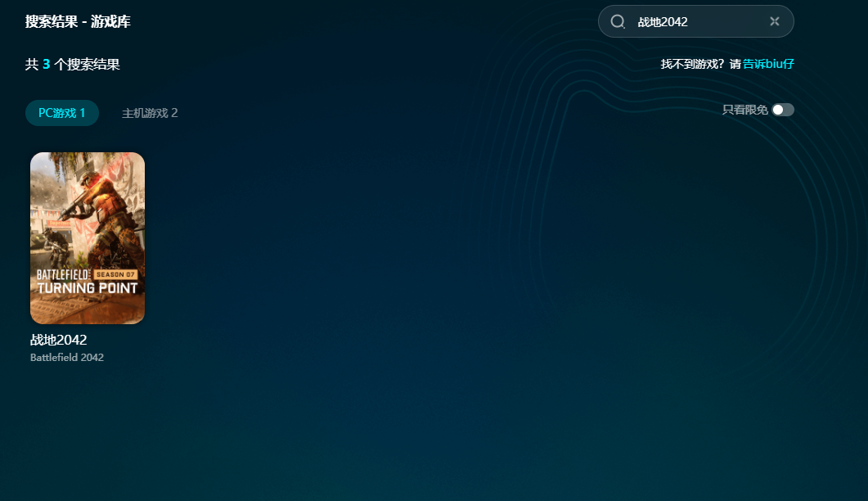Open the Battlefield 2042 cover thumbnail

pos(88,237)
